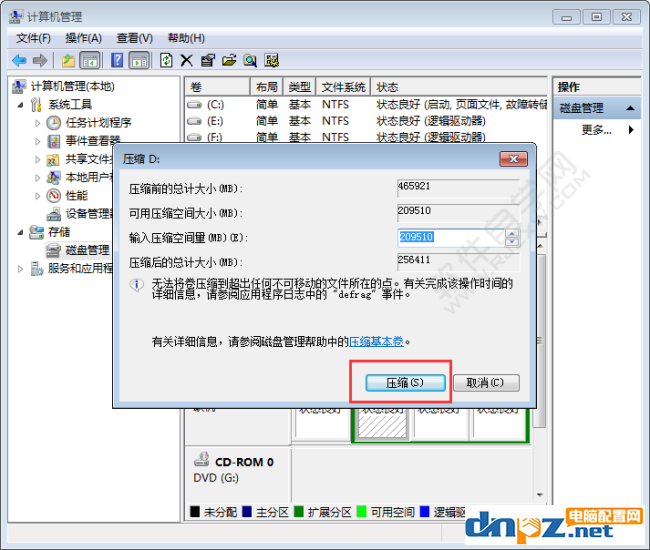
Task: Expand the 本地用户和组 node arrow
Action: [x=38, y=178]
